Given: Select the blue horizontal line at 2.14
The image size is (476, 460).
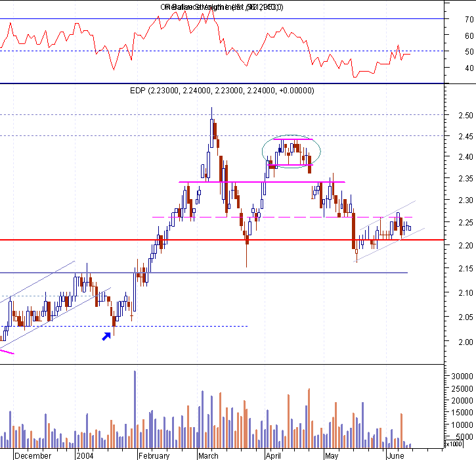Looking at the screenshot, I should 204,273.
